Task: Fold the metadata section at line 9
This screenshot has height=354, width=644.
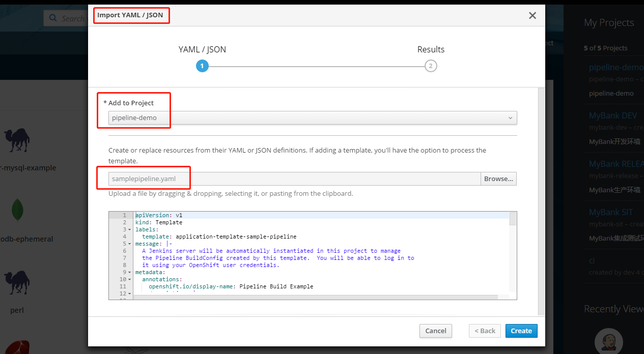Action: tap(130, 273)
